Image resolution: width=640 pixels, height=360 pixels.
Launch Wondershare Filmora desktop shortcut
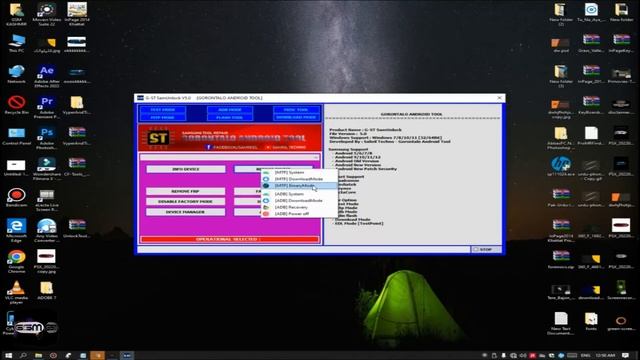click(x=47, y=169)
